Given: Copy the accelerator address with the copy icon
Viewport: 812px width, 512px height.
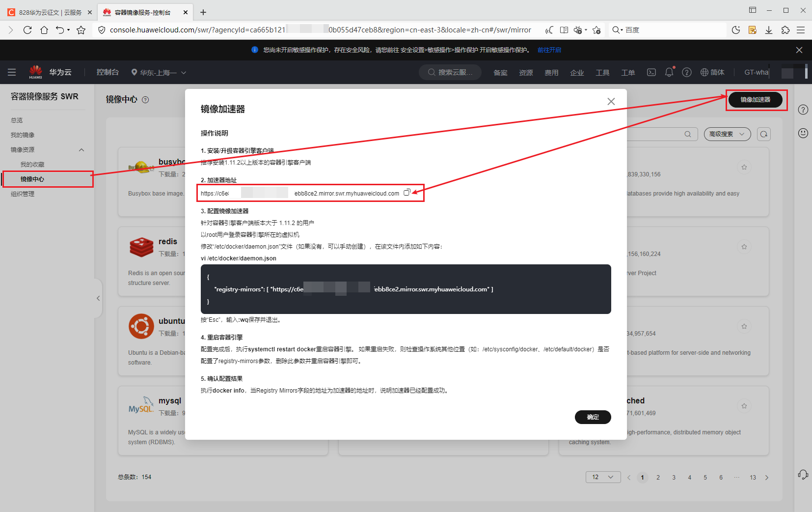Looking at the screenshot, I should tap(407, 193).
